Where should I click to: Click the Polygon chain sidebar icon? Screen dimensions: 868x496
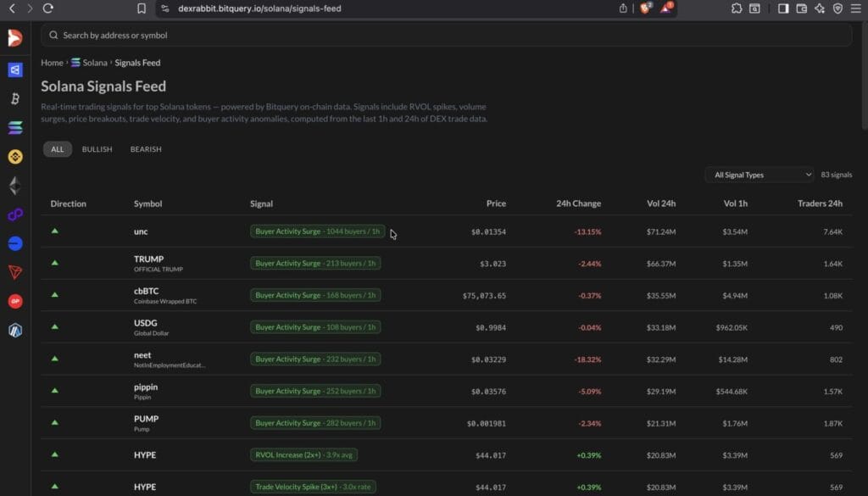14,215
